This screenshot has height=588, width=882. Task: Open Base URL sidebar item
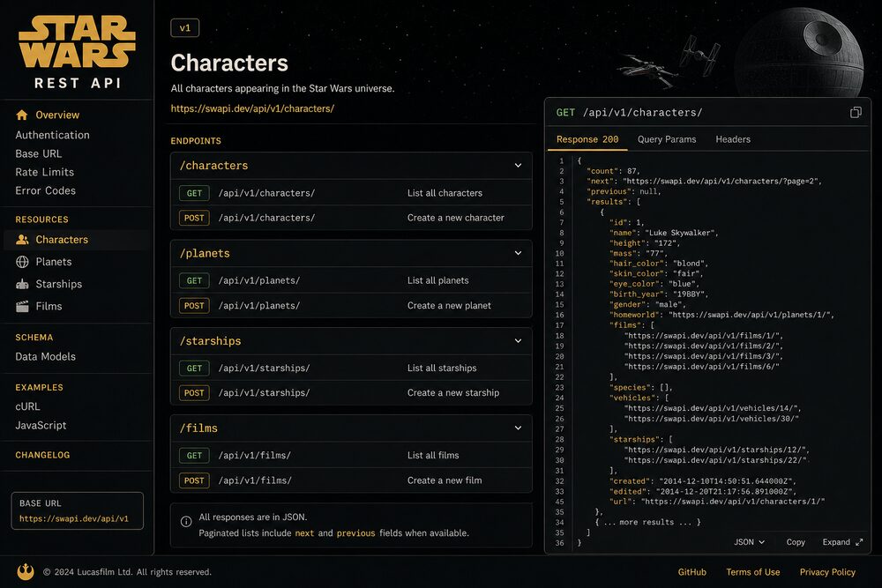pyautogui.click(x=38, y=153)
